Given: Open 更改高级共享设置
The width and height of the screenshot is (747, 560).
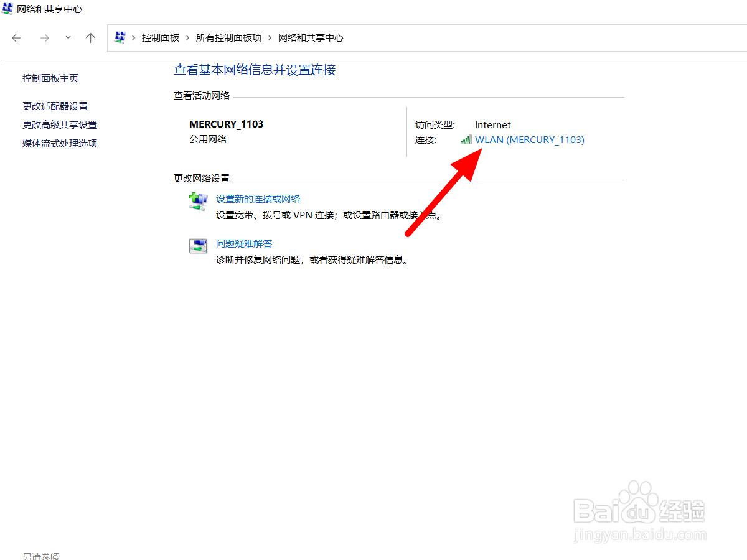Looking at the screenshot, I should tap(59, 124).
